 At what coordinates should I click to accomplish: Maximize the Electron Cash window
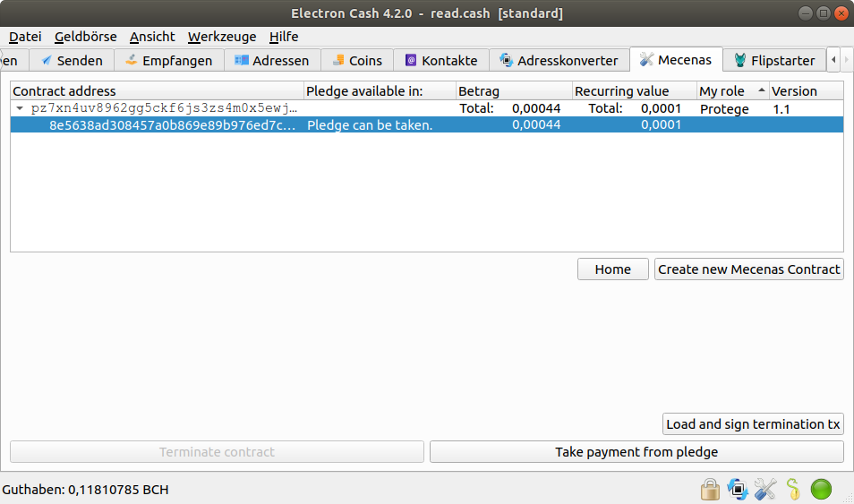click(x=824, y=13)
